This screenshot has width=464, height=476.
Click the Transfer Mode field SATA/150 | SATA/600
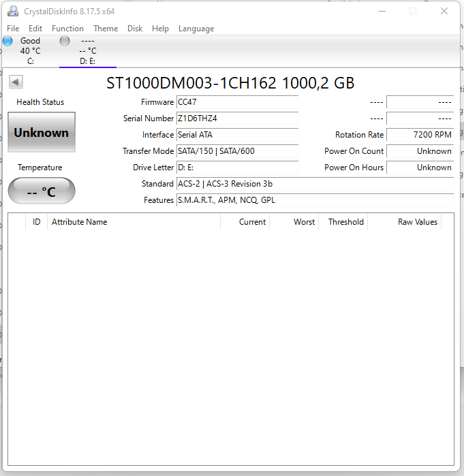click(x=238, y=151)
